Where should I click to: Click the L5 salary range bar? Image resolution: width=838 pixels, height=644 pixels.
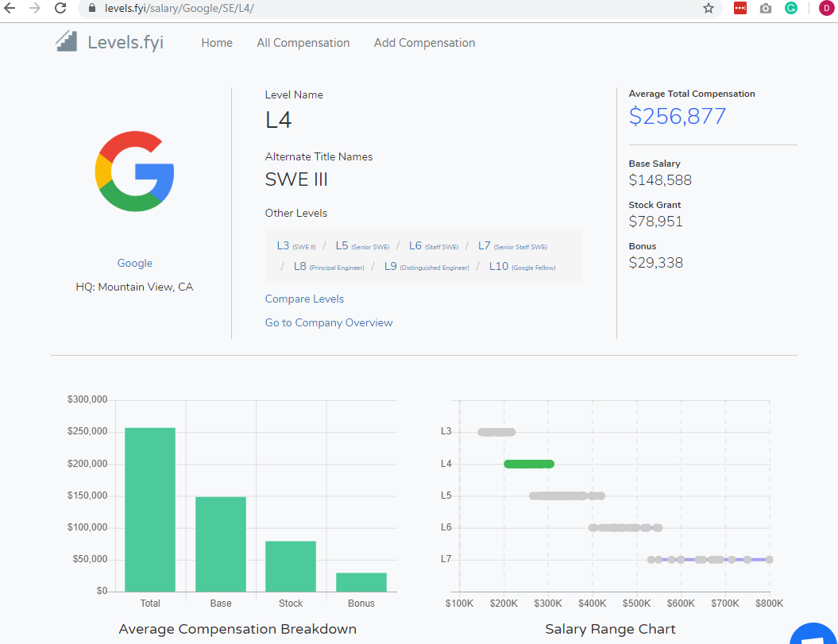tap(567, 496)
